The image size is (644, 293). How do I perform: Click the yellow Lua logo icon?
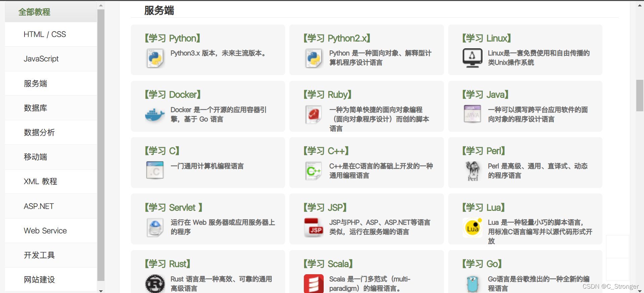pyautogui.click(x=472, y=227)
